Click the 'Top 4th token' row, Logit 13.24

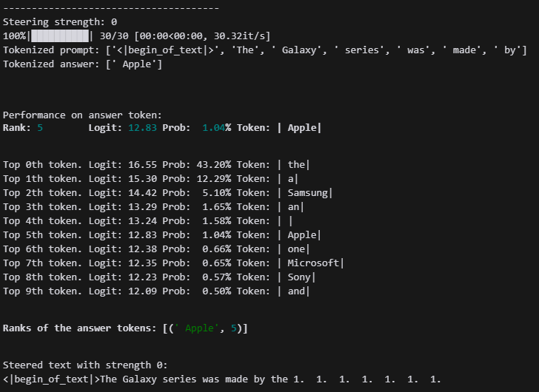click(x=148, y=221)
